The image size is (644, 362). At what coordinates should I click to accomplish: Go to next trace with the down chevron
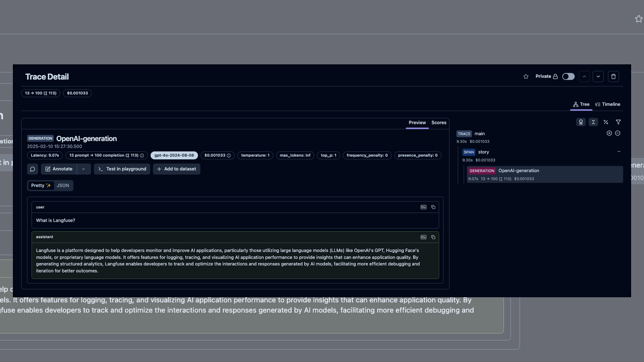[598, 76]
